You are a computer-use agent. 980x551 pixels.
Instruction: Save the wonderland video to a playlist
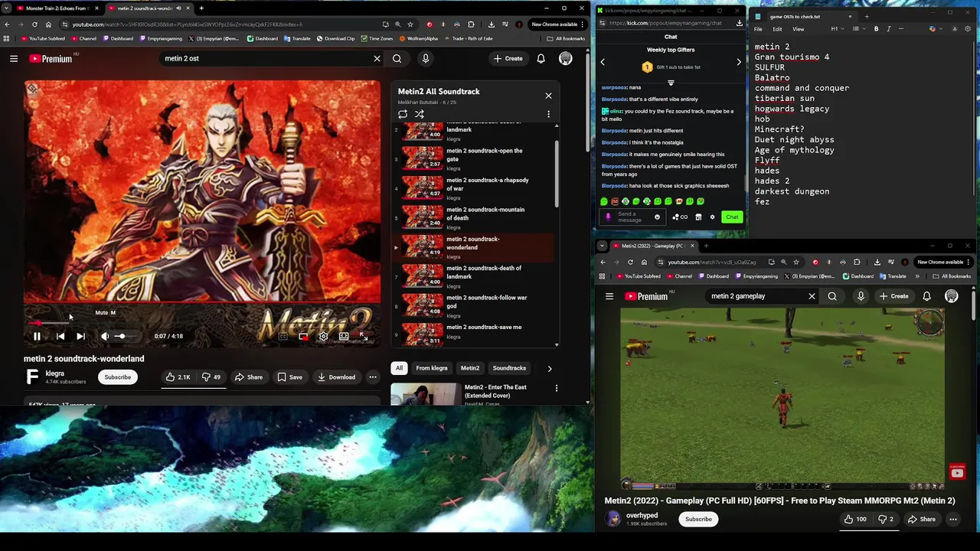pyautogui.click(x=289, y=377)
